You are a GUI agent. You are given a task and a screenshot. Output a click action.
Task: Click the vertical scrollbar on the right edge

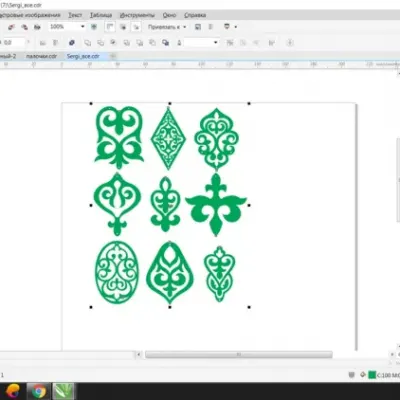coord(398,180)
